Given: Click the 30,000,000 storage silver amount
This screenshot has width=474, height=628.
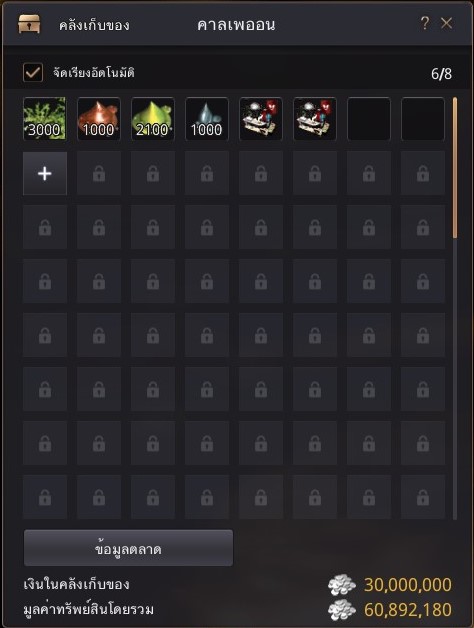Looking at the screenshot, I should (x=407, y=585).
